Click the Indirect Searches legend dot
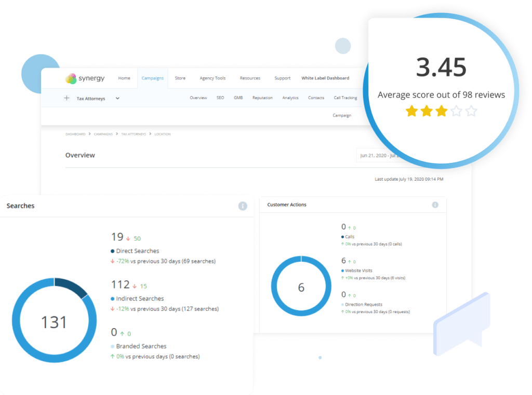The width and height of the screenshot is (532, 395). tap(112, 298)
